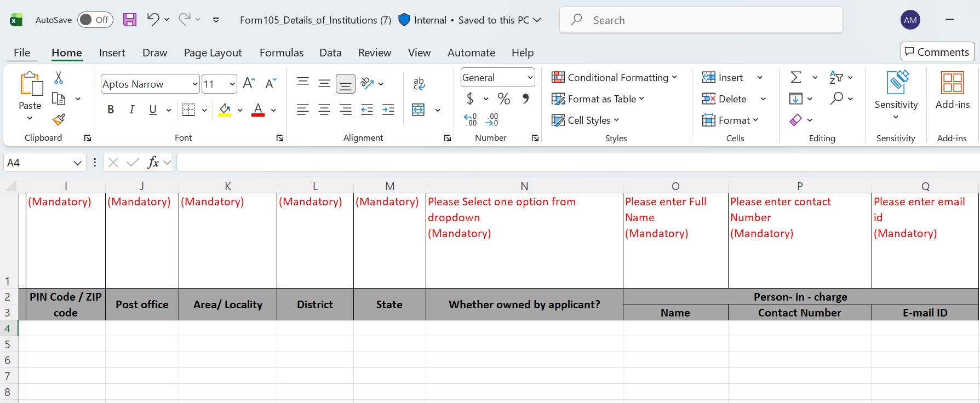The image size is (980, 403).
Task: Decrease font size
Action: pos(271,83)
